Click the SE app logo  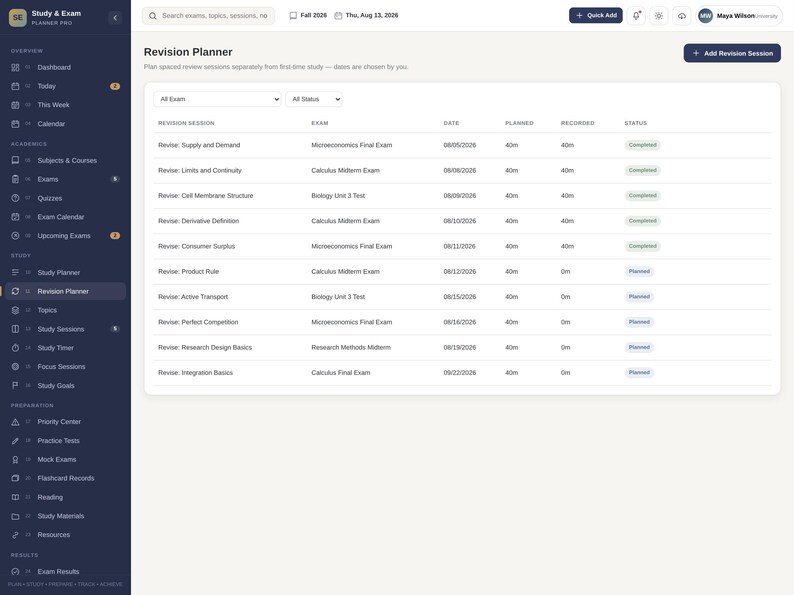pyautogui.click(x=18, y=18)
